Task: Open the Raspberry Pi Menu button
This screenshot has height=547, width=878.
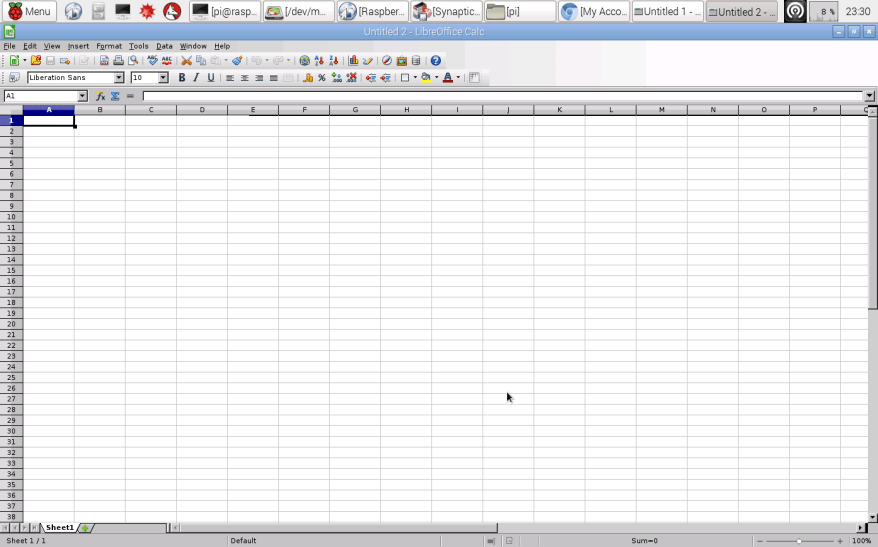Action: coord(29,11)
